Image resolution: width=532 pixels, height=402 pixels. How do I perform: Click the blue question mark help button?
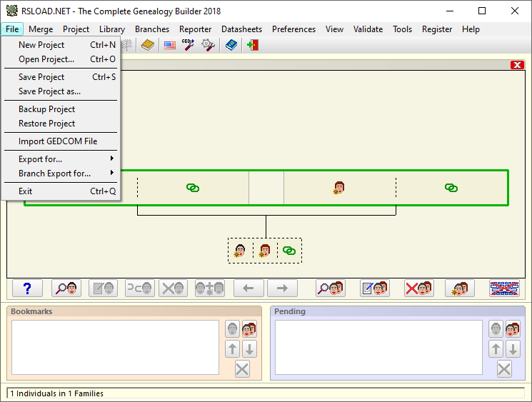(x=27, y=288)
